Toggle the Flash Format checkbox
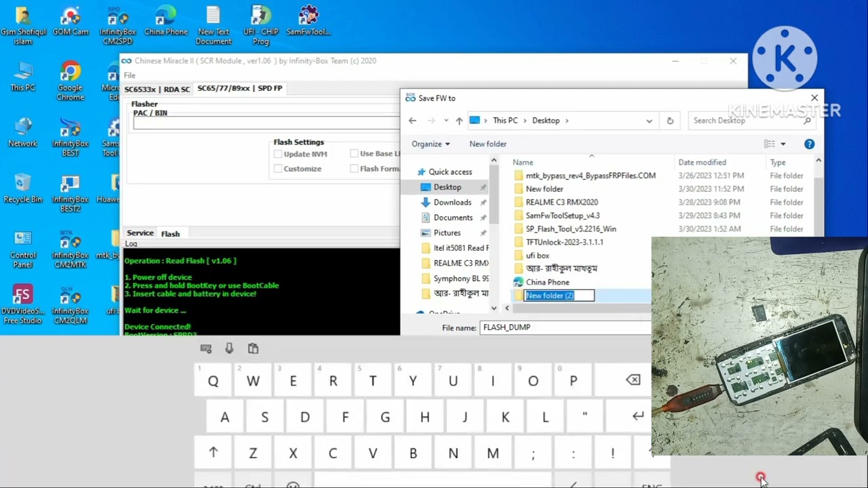The width and height of the screenshot is (868, 488). point(354,169)
